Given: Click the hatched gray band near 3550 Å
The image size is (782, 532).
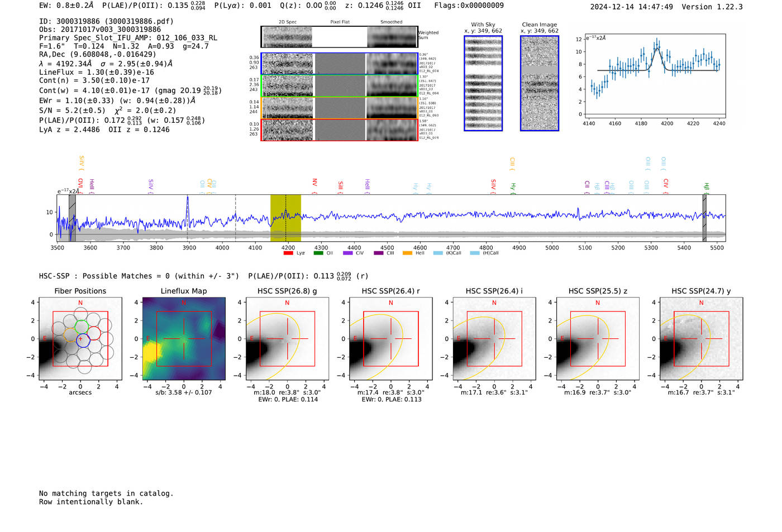Looking at the screenshot, I should coord(72,218).
